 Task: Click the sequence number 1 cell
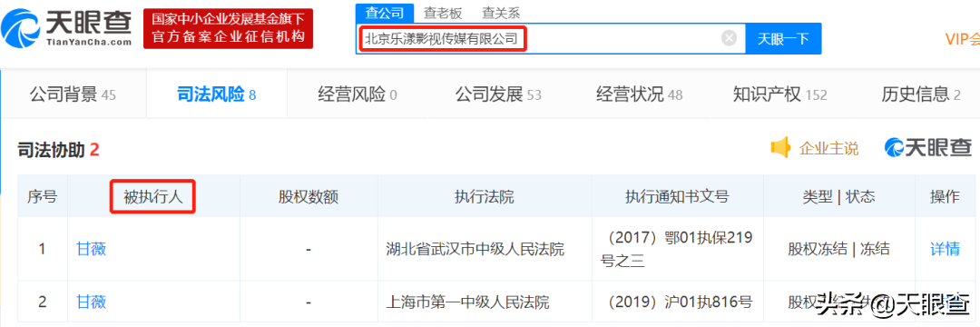(43, 249)
